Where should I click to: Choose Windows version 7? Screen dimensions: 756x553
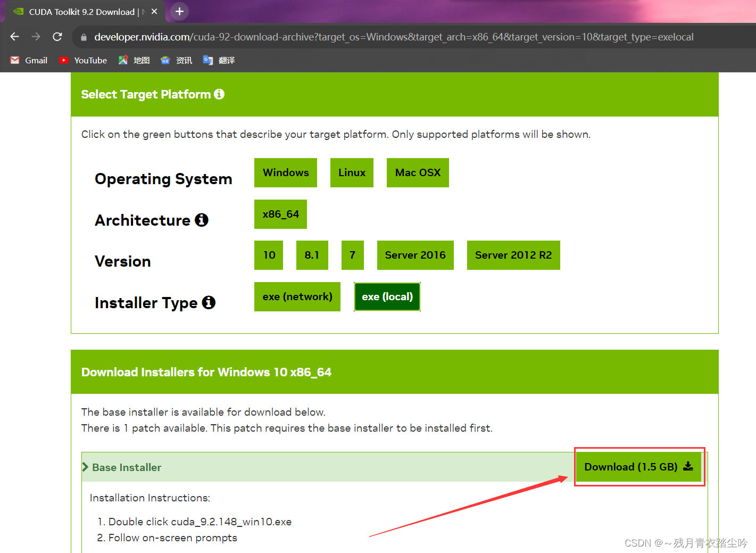coord(353,255)
